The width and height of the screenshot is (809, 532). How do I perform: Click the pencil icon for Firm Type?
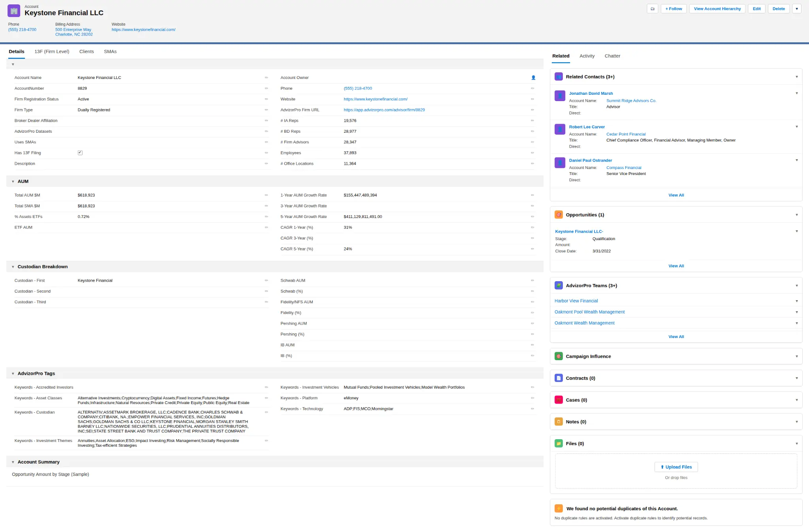click(266, 110)
